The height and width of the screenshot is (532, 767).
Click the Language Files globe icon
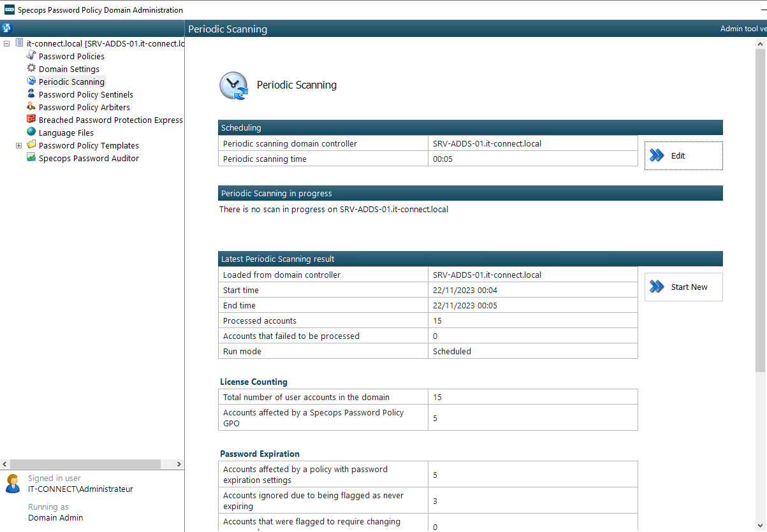31,132
